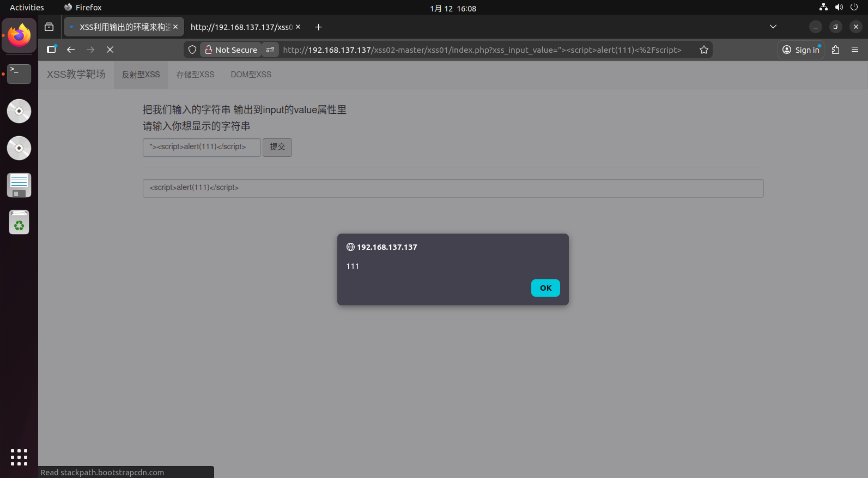This screenshot has width=868, height=478.
Task: Open the clock showing 1月 12 16:08
Action: point(453,8)
